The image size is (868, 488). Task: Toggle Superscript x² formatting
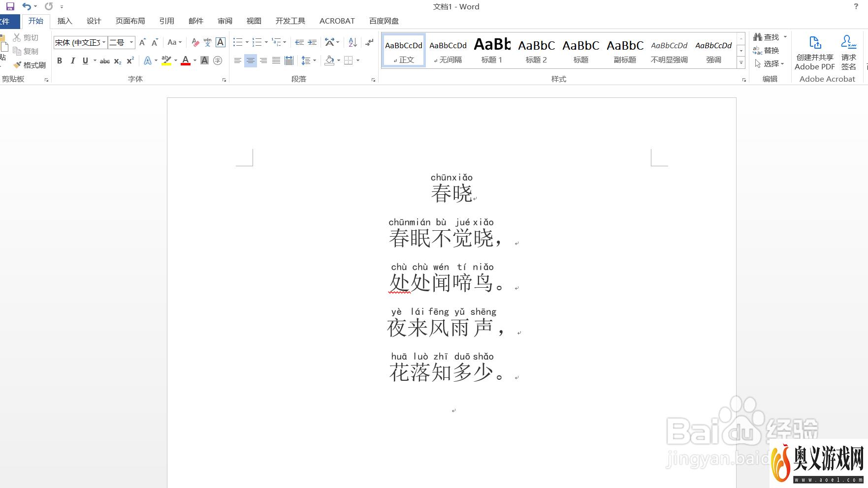(130, 61)
